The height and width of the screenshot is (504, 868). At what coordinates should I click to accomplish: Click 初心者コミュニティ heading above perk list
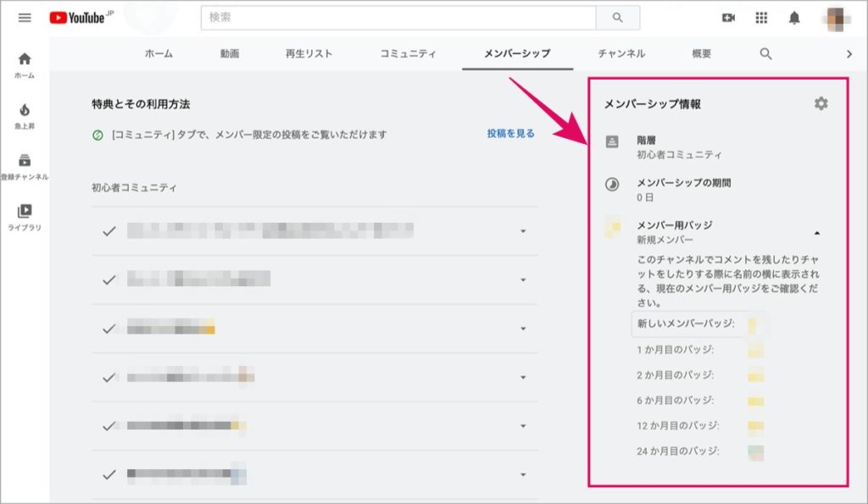134,187
